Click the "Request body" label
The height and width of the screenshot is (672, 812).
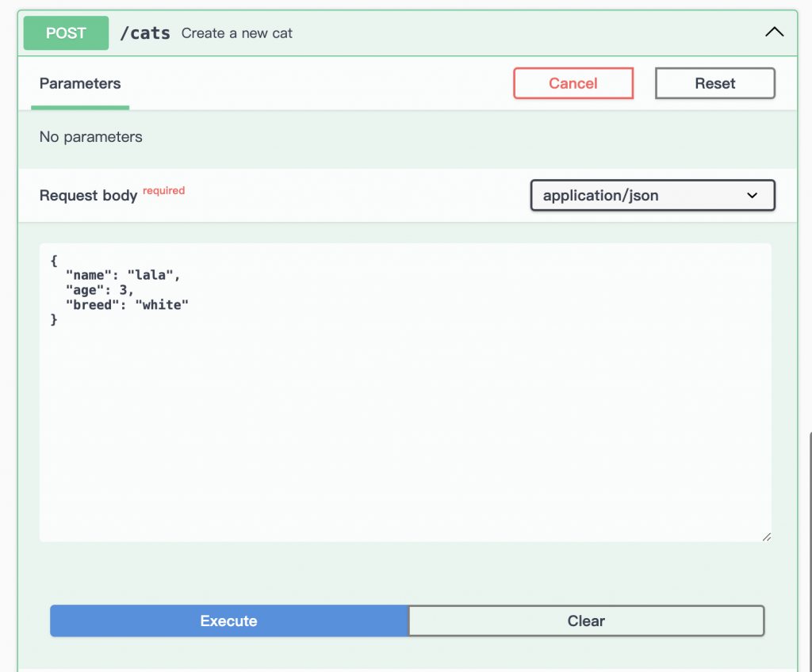pyautogui.click(x=88, y=196)
